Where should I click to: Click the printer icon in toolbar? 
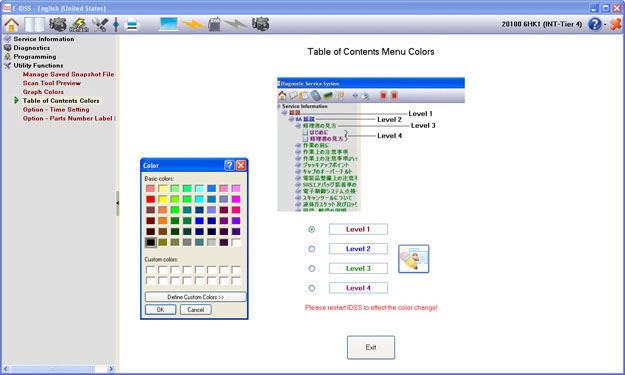(132, 25)
